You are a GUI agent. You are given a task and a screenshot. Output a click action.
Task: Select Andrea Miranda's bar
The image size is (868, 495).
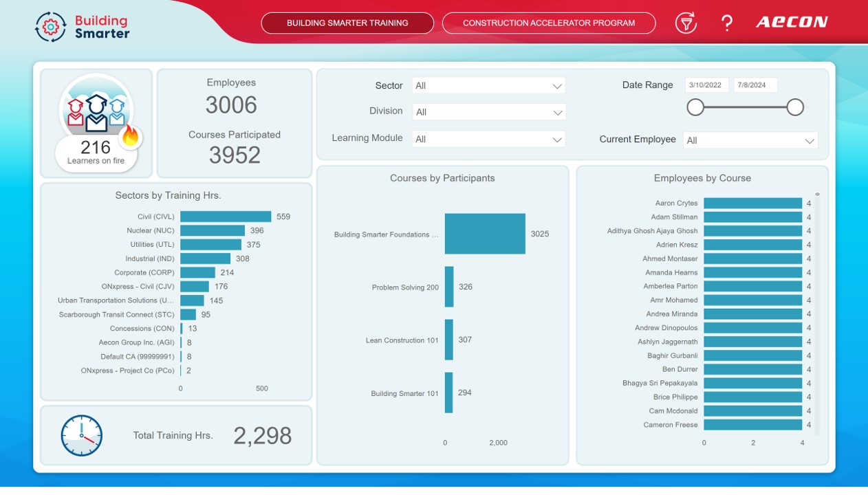[752, 314]
